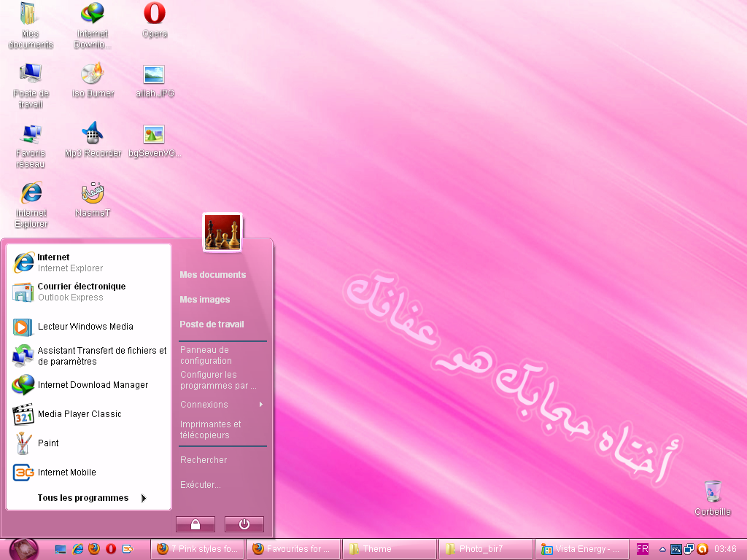Open the allah.JPG image file
Image resolution: width=747 pixels, height=560 pixels.
[154, 73]
